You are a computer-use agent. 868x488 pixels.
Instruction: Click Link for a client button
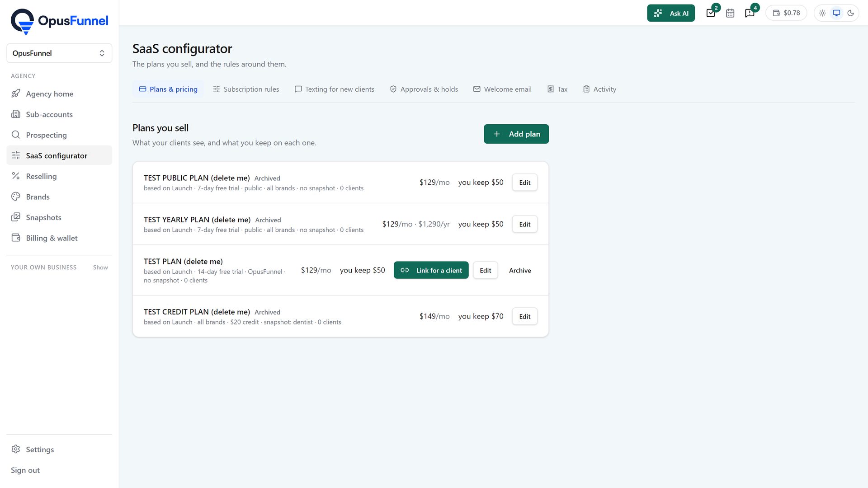tap(431, 271)
